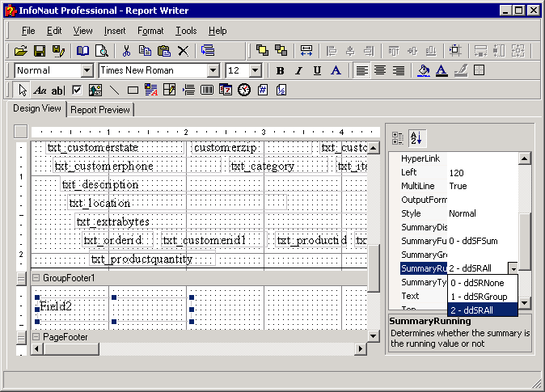Toggle align text right
Viewport: 545px width, 392px height.
[x=399, y=70]
